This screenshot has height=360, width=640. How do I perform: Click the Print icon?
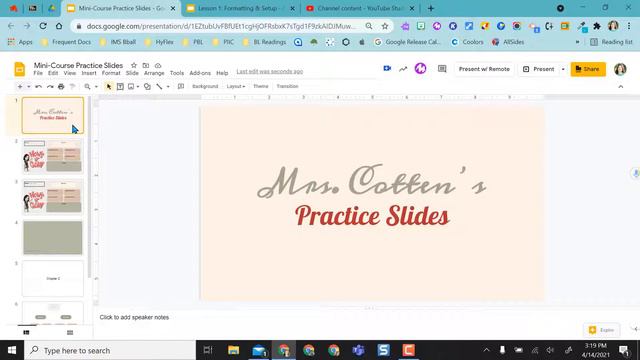point(61,87)
